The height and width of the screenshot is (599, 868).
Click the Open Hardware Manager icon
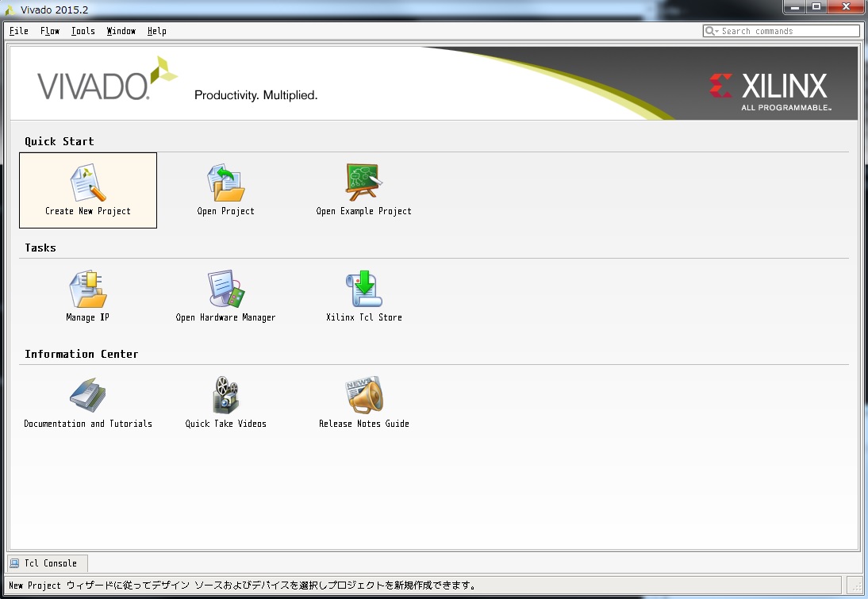pyautogui.click(x=226, y=289)
